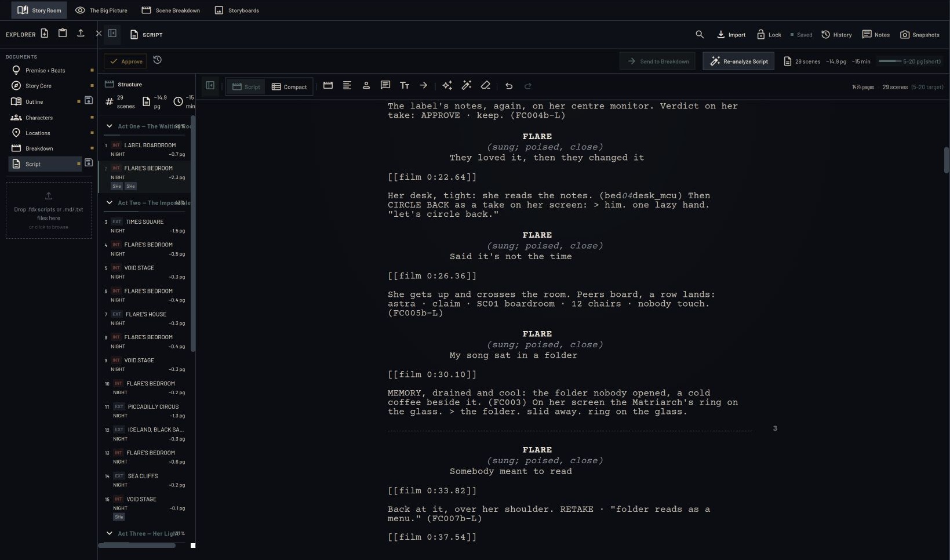
Task: Click Send to Breakdown
Action: pos(657,61)
